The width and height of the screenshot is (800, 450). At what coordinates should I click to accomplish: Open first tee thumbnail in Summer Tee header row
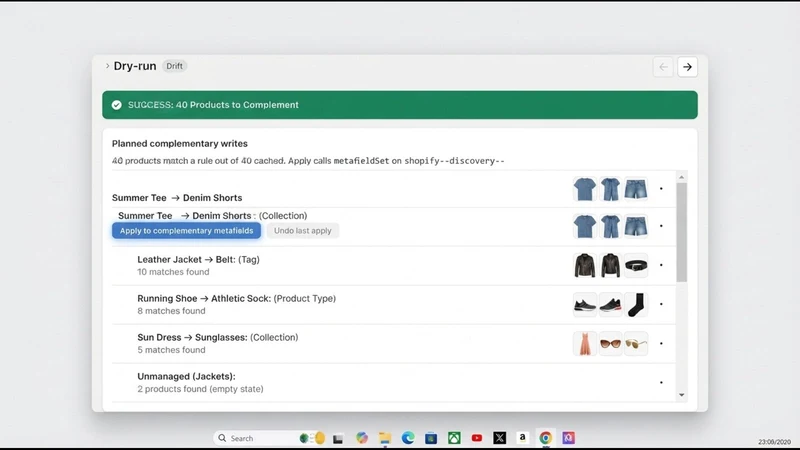[x=585, y=189]
